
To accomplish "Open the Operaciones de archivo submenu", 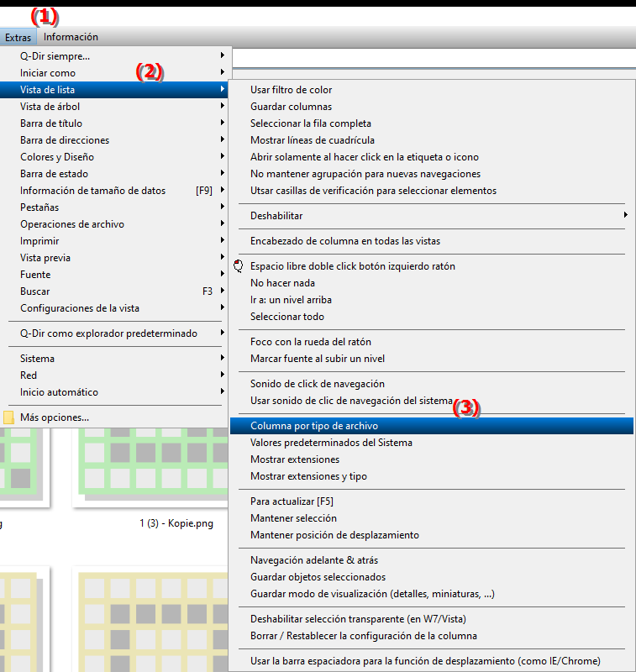I will (x=114, y=224).
